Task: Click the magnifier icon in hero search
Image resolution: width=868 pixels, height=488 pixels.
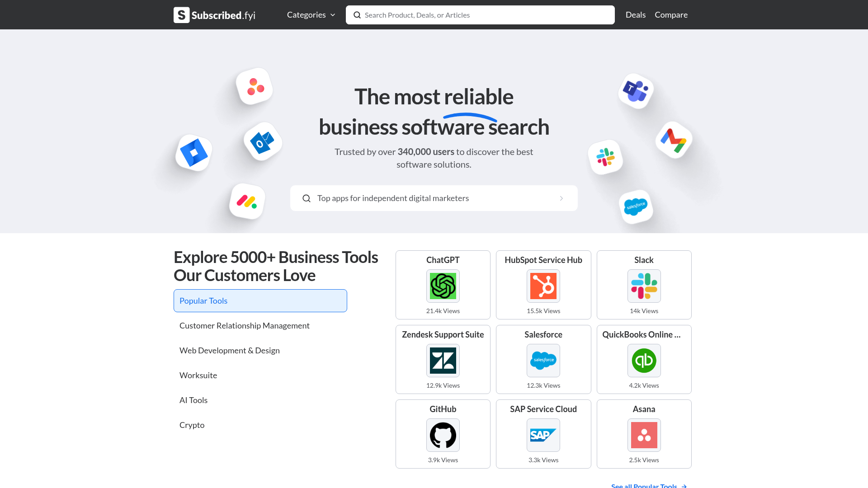Action: click(307, 198)
